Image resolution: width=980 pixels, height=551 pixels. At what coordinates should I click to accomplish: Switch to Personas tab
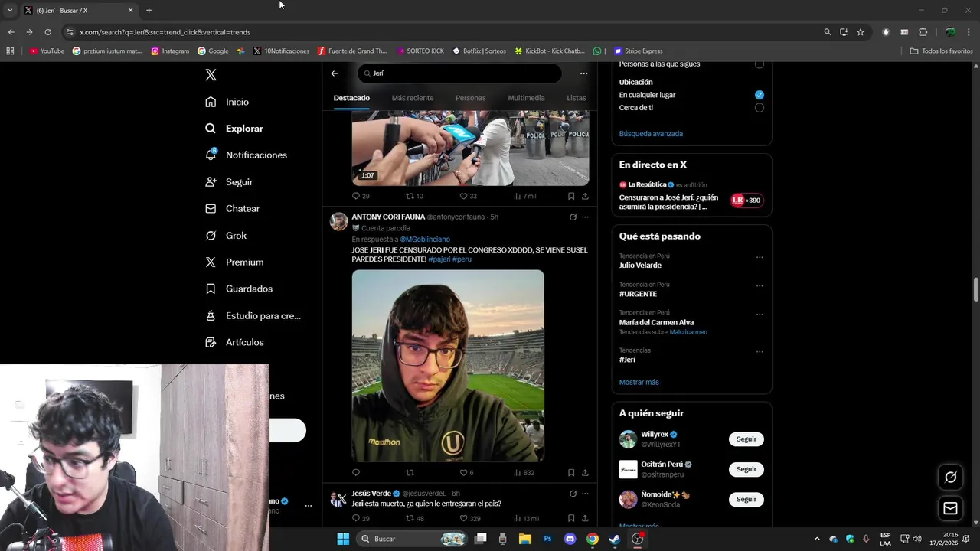point(470,98)
